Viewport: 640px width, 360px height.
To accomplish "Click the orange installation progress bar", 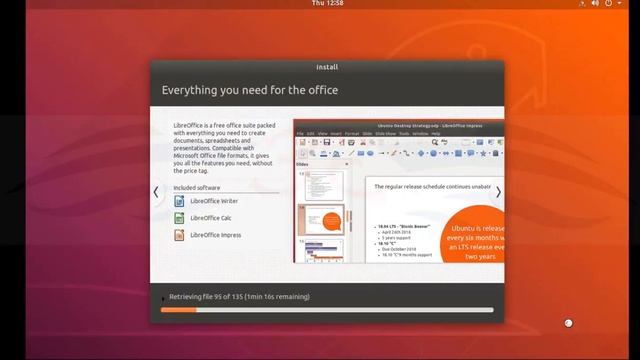I will (x=327, y=310).
